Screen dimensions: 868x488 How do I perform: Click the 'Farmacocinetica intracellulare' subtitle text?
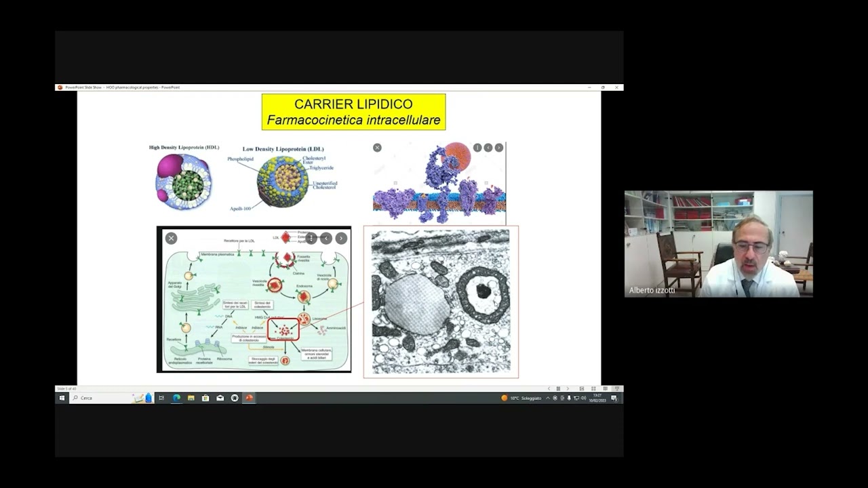coord(353,121)
